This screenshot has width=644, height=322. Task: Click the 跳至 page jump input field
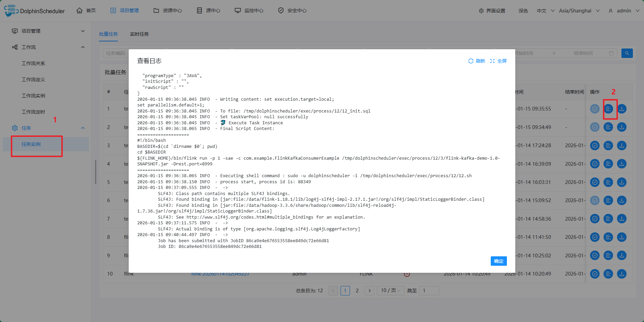click(x=429, y=290)
